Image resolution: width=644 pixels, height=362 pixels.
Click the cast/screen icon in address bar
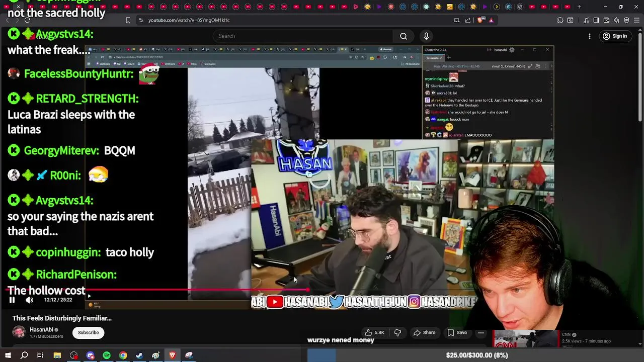pos(456,20)
